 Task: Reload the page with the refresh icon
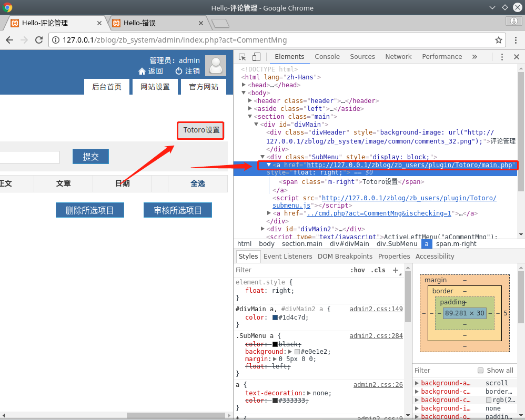click(x=39, y=40)
